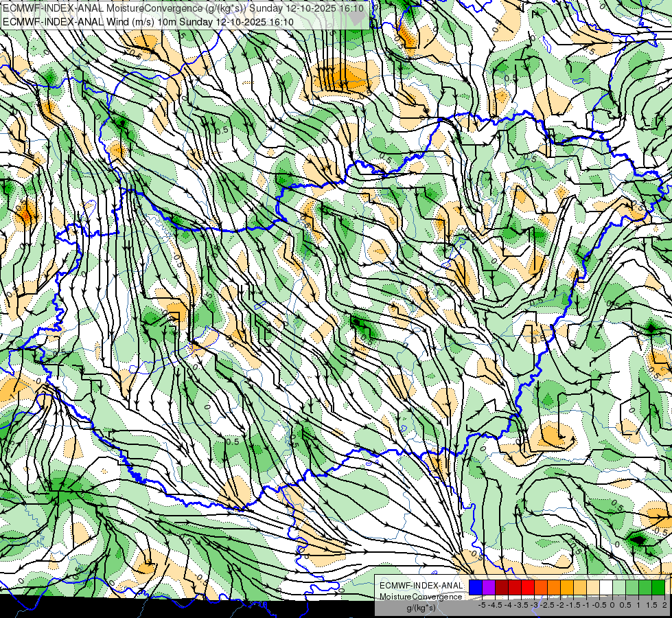Pick the legend swatch between -3.5 and -3
The image size is (672, 618).
[x=528, y=587]
